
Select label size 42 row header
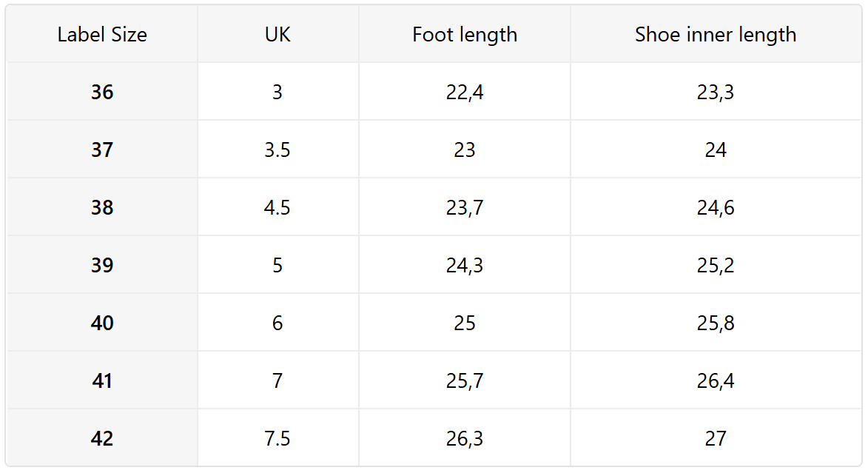pyautogui.click(x=102, y=439)
